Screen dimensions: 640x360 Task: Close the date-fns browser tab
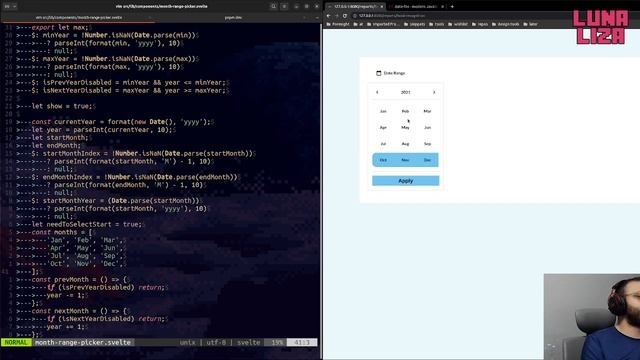point(442,7)
